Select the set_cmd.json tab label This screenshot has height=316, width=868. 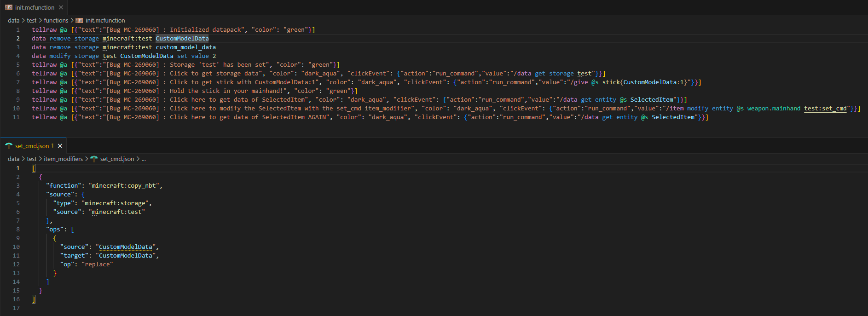(x=32, y=146)
